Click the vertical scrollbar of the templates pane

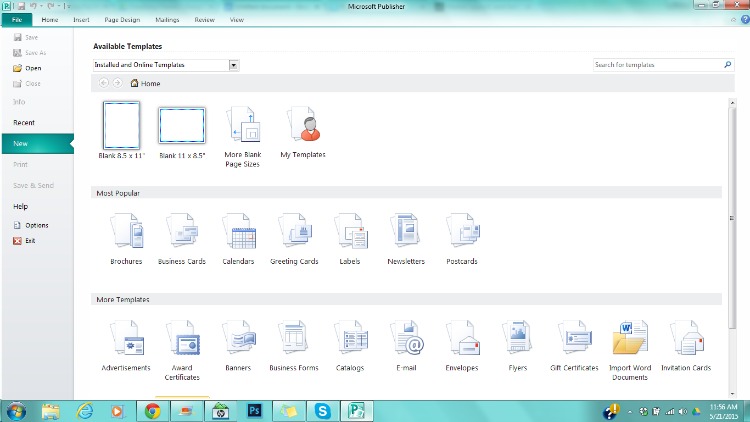click(732, 218)
